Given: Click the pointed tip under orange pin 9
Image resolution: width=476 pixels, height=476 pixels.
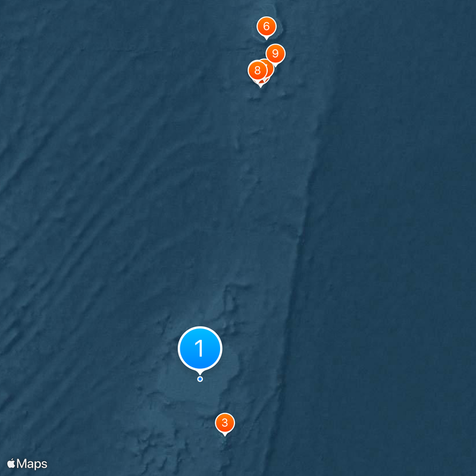Looking at the screenshot, I should click(x=275, y=66).
